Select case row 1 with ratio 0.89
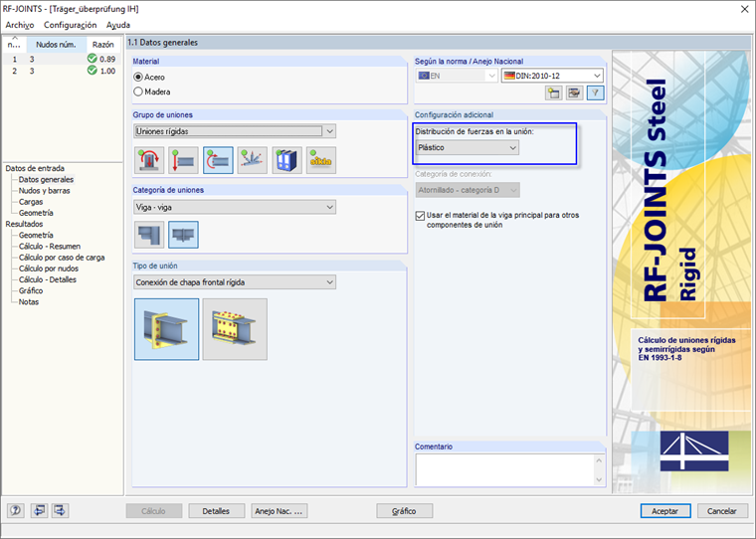This screenshot has height=539, width=756. [x=62, y=59]
